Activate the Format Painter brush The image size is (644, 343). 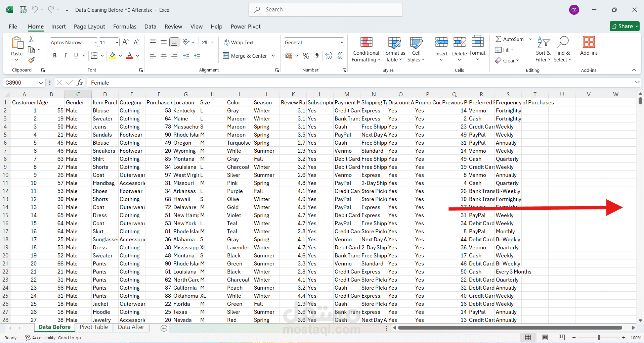(31, 60)
